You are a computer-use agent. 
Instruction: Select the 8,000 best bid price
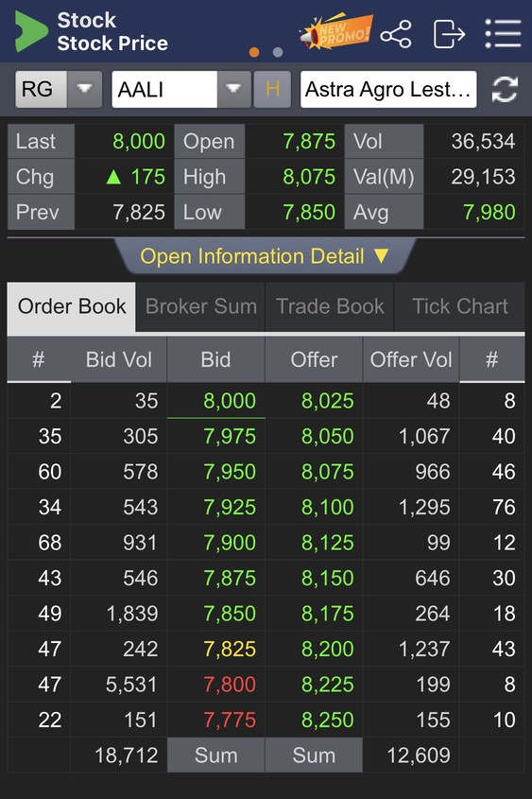(x=229, y=401)
